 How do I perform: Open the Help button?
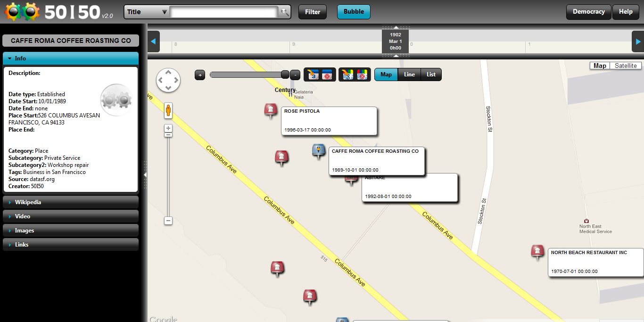[x=626, y=12]
